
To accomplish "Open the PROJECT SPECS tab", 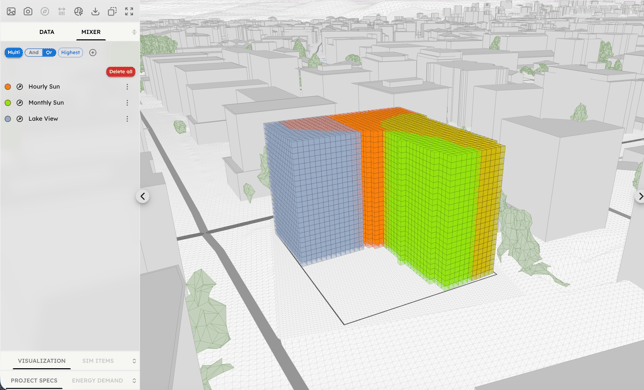I will 34,381.
